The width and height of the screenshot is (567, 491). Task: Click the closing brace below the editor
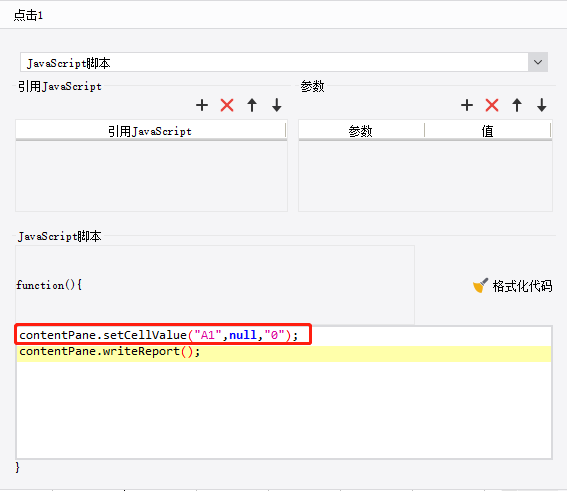coord(17,467)
